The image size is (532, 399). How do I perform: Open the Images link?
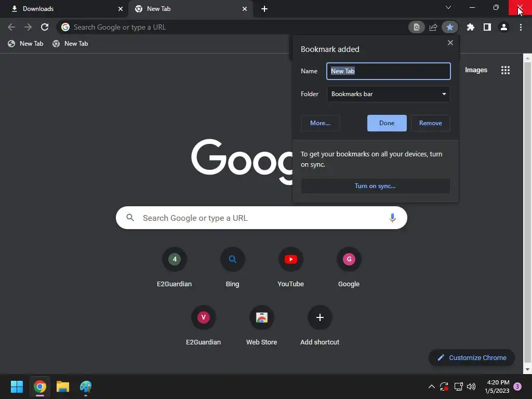point(476,70)
